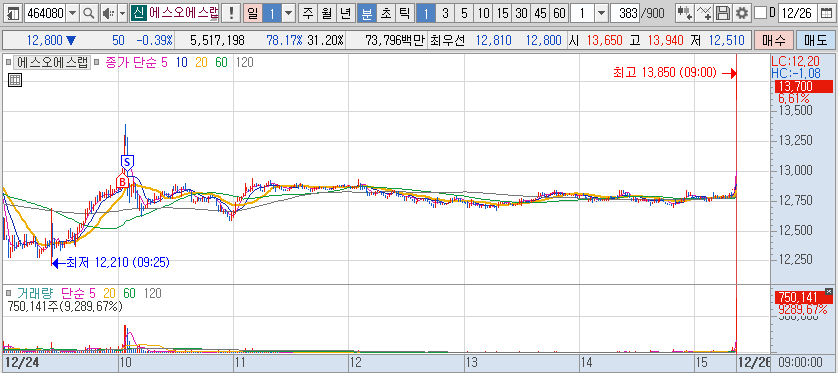Click the exclamation mark info icon
The width and height of the screenshot is (838, 373).
pyautogui.click(x=231, y=14)
